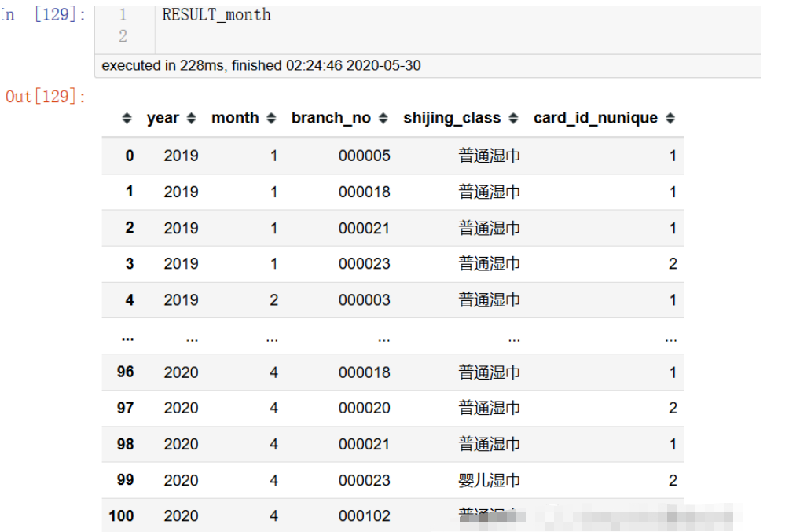Image resolution: width=789 pixels, height=532 pixels.
Task: Click branch_no cell 000018 in row 96
Action: pyautogui.click(x=365, y=372)
